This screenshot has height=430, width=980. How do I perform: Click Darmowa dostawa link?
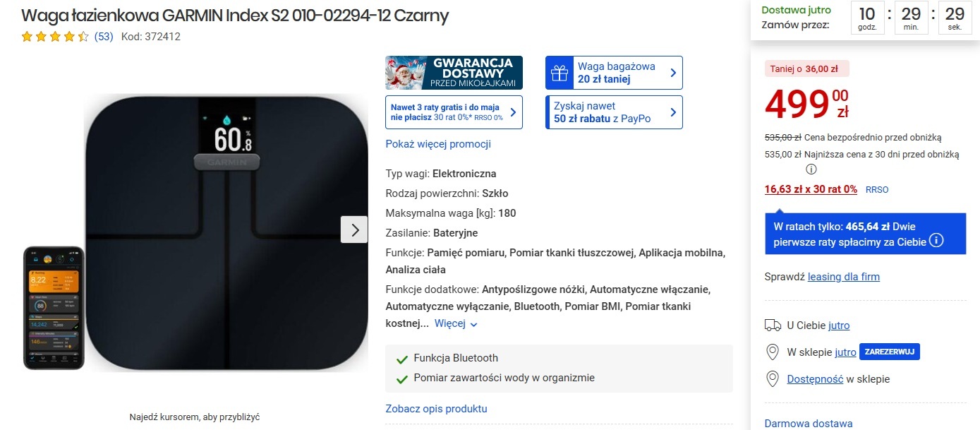tap(809, 424)
